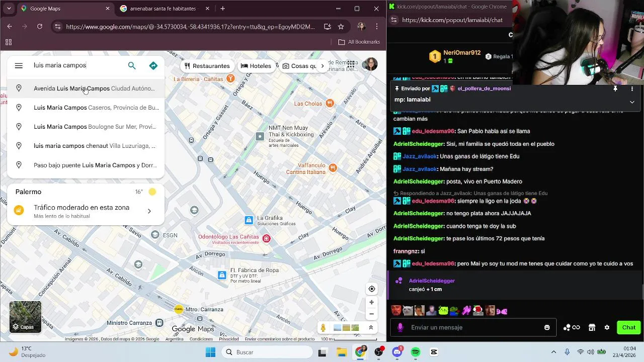Unpin the pinned chat message
644x362 pixels.
click(x=615, y=88)
